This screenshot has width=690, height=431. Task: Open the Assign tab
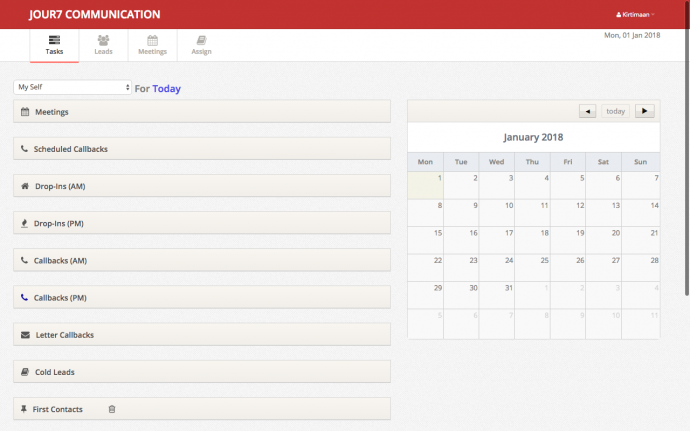[x=202, y=45]
